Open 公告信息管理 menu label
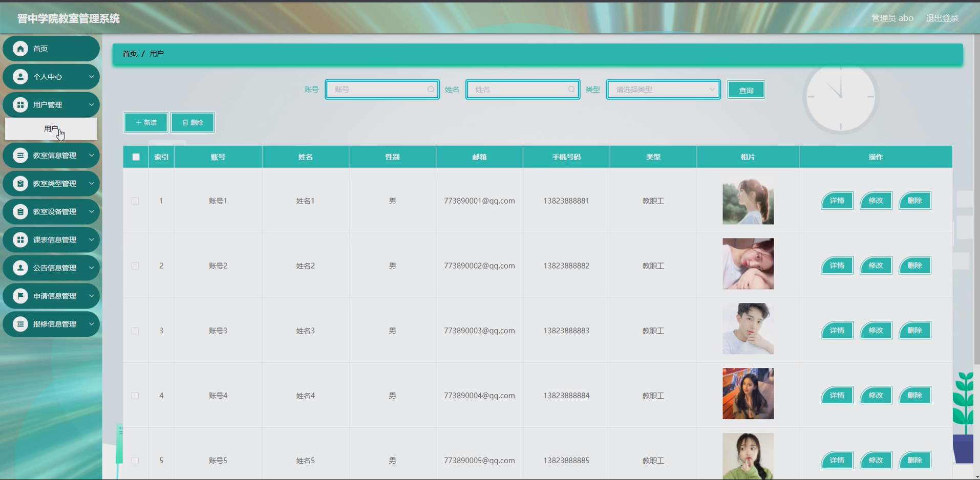The height and width of the screenshot is (480, 980). click(55, 268)
